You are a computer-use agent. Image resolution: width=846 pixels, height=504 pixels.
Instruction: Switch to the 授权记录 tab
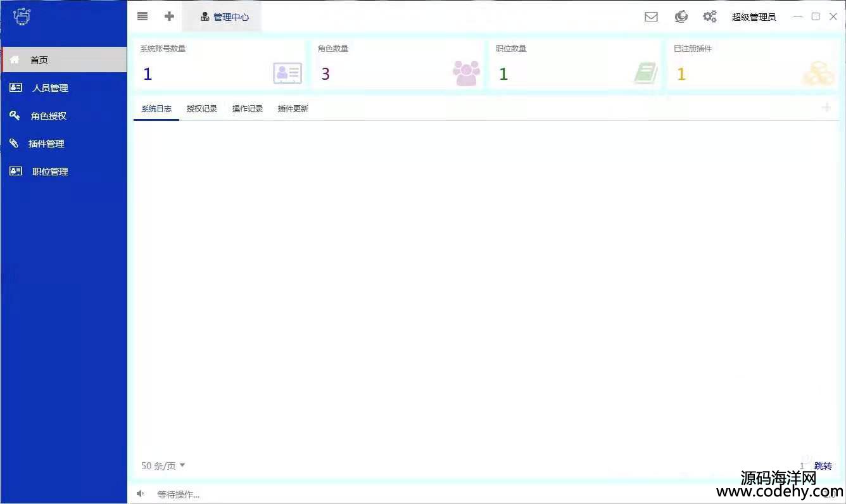coord(202,109)
